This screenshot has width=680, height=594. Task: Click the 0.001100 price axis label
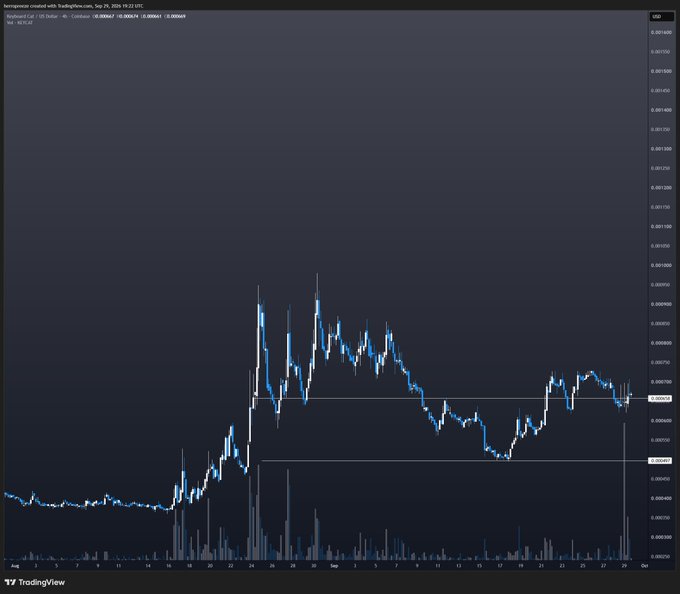[661, 226]
